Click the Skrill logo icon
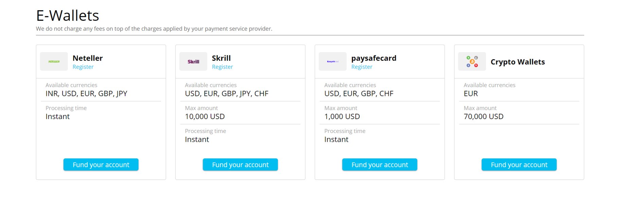Screen dimensions: 644x204 193,62
